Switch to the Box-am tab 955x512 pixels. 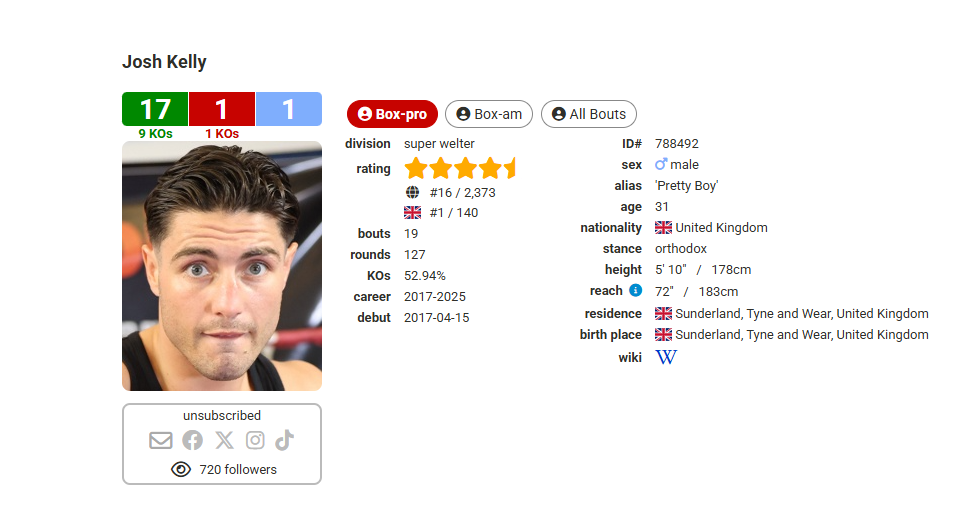click(x=489, y=114)
